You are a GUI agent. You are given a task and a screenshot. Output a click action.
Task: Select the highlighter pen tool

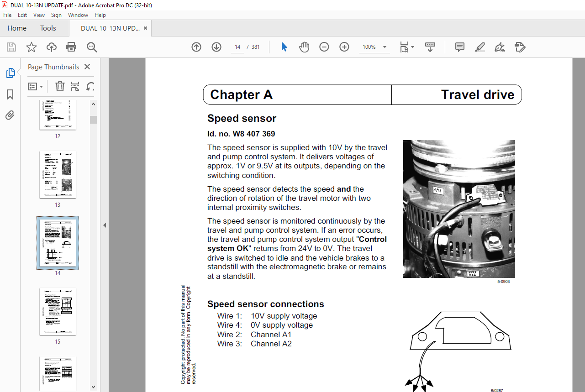[x=480, y=47]
